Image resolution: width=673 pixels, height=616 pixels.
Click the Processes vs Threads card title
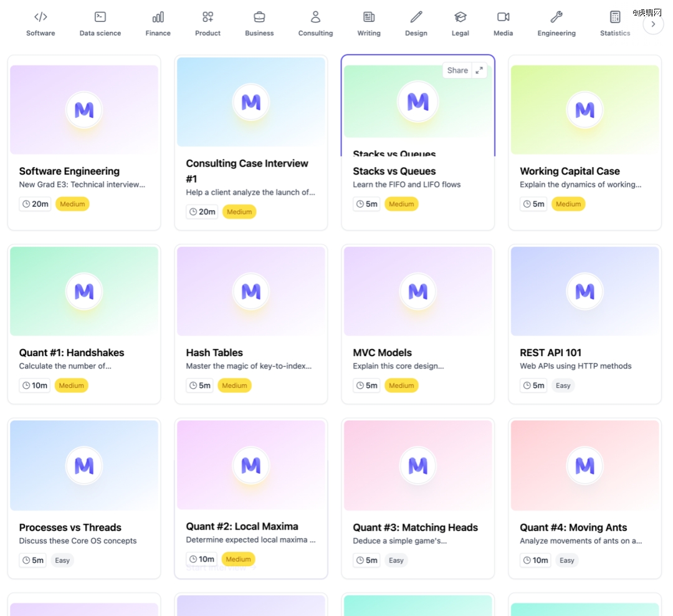70,527
